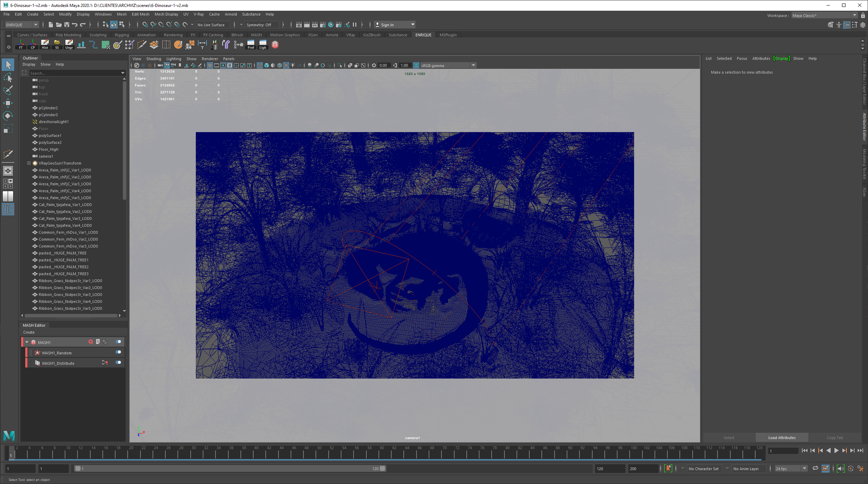Click the Ligh shelf button
This screenshot has width=868, height=484.
click(262, 44)
